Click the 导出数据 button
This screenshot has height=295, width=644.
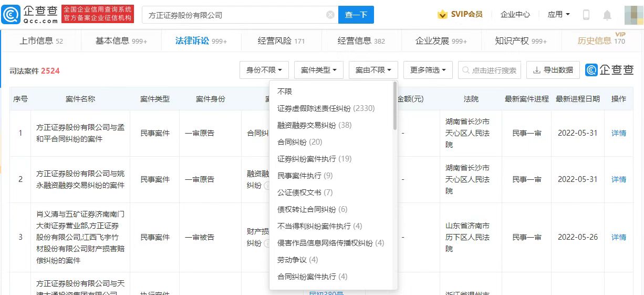click(553, 70)
